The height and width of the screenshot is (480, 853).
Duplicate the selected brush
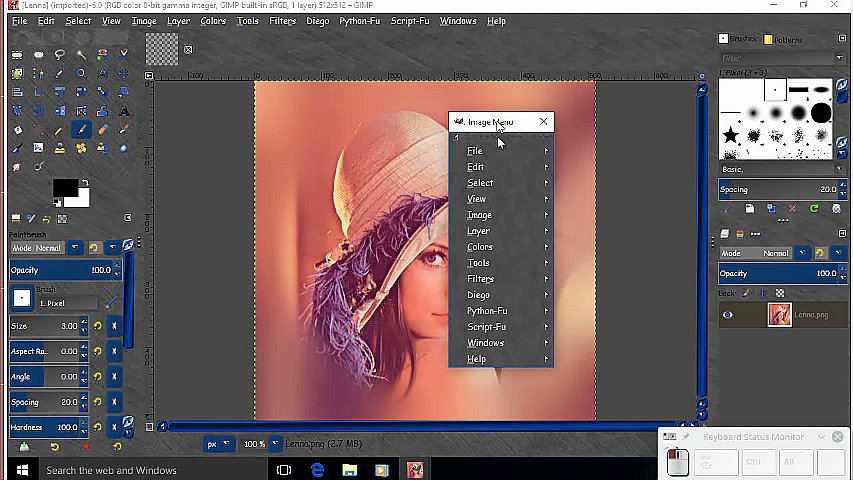(x=771, y=208)
